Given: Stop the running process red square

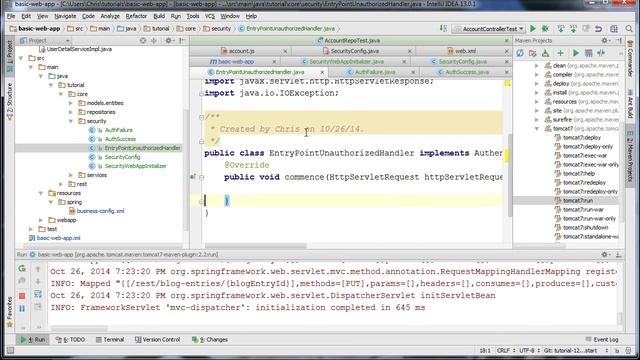Looking at the screenshot, I should [x=22, y=295].
